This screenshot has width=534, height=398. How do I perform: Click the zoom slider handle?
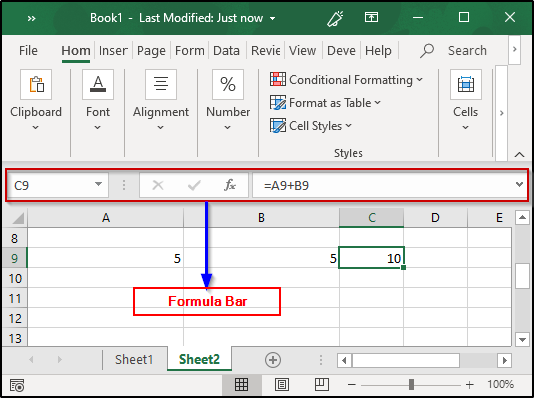coord(411,385)
